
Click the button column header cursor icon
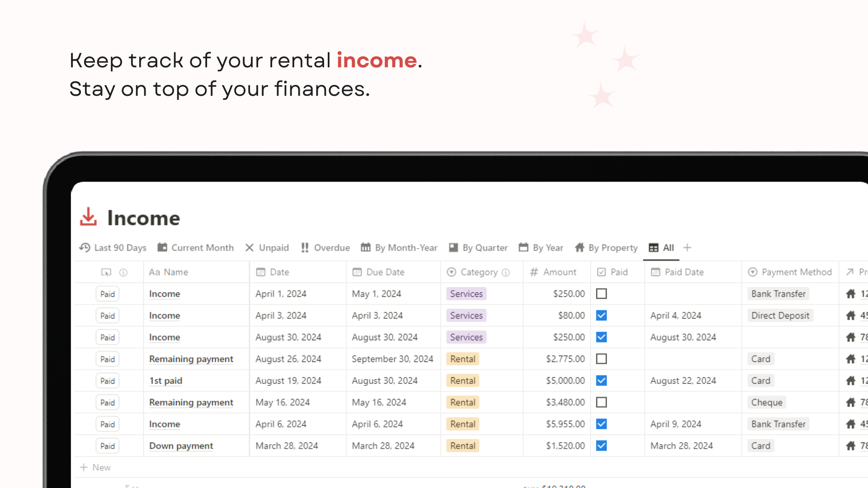click(106, 272)
